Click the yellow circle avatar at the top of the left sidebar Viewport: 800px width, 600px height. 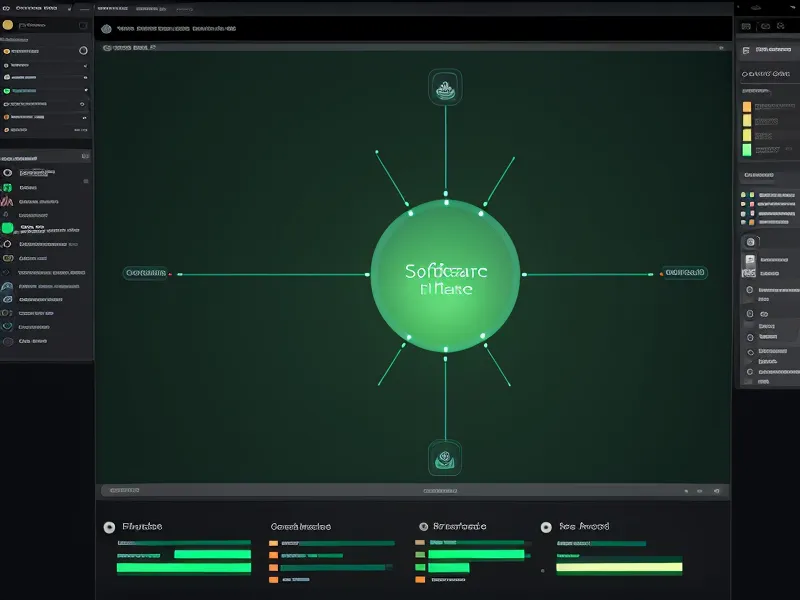point(8,24)
